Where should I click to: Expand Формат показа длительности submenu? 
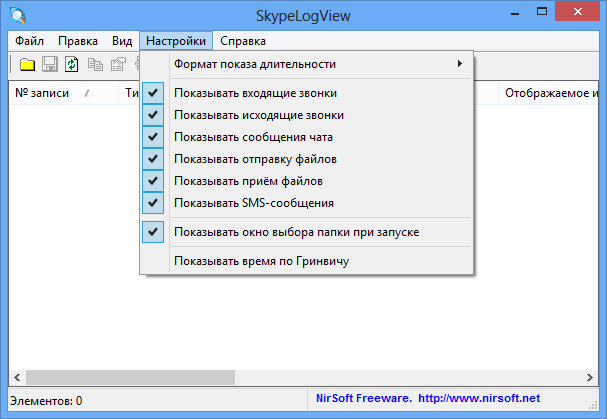coord(306,64)
